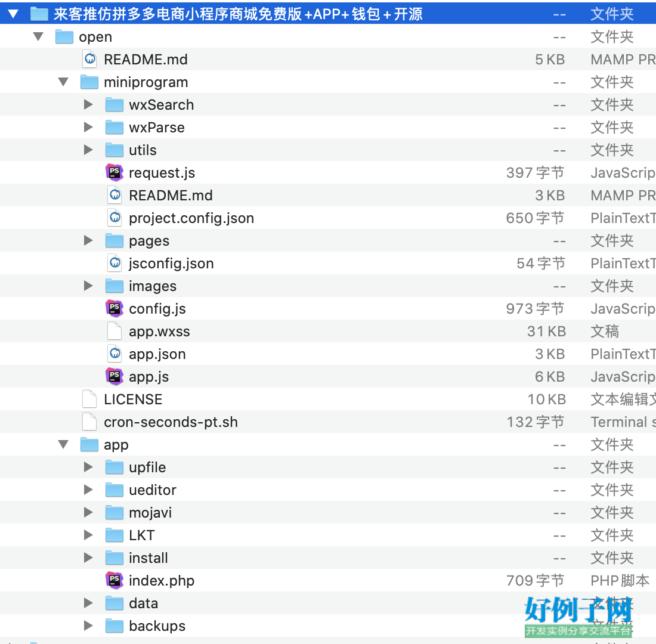This screenshot has width=656, height=644.
Task: Select the miniprogram folder icon
Action: [89, 82]
